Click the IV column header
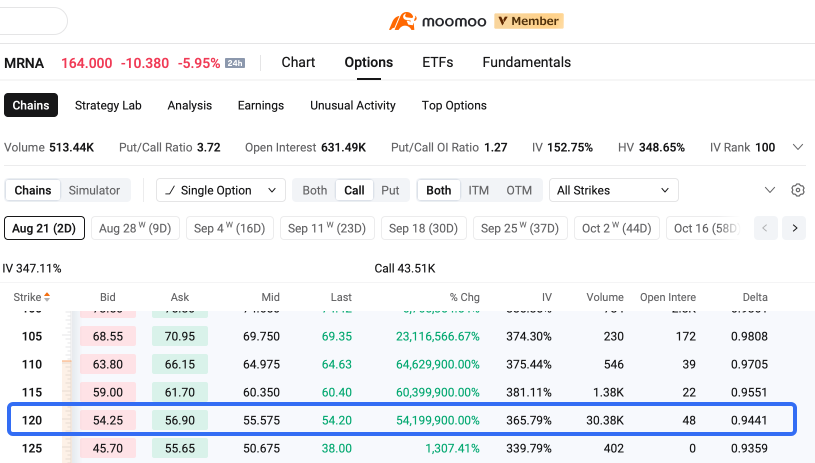 click(x=547, y=297)
